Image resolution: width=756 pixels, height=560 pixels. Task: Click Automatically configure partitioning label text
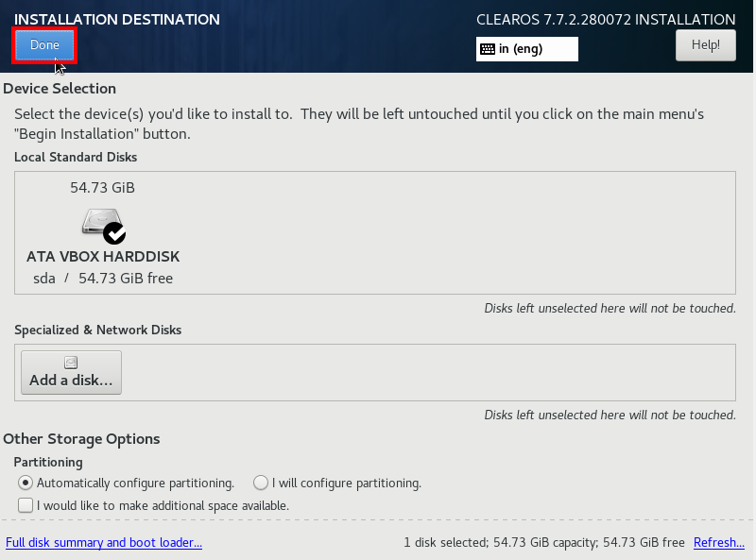pyautogui.click(x=135, y=483)
